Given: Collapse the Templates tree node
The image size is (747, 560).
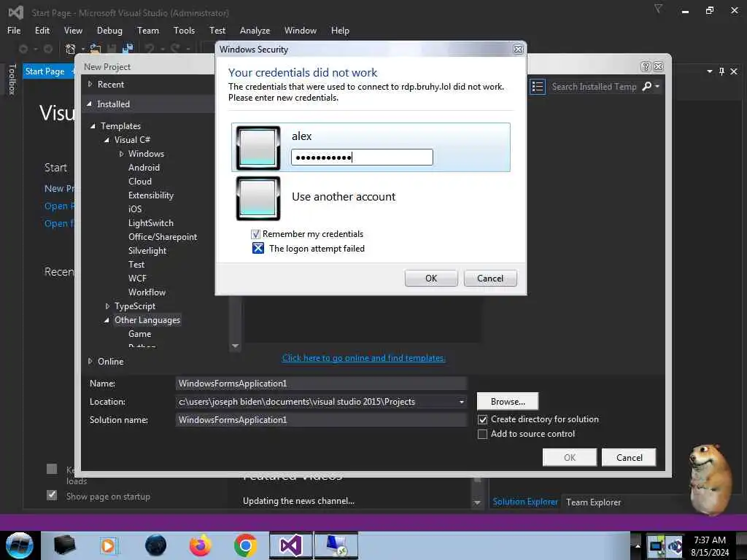Looking at the screenshot, I should (x=93, y=126).
